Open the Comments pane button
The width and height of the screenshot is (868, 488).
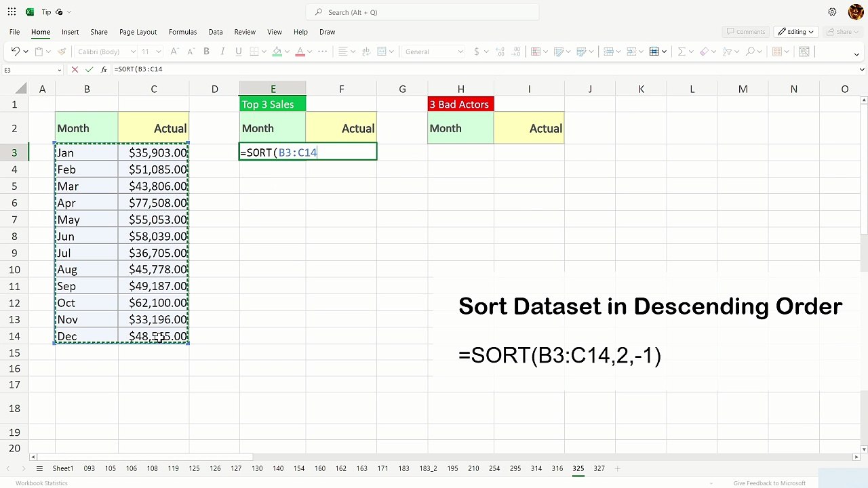point(746,32)
